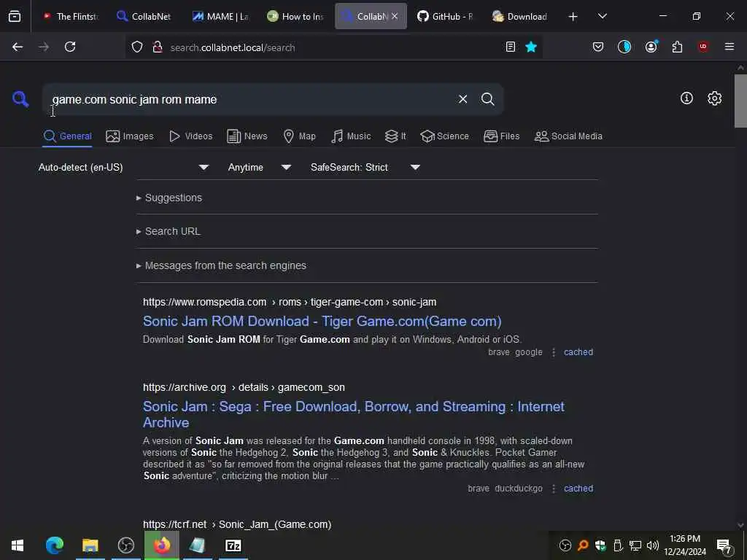Select the Images search category
The height and width of the screenshot is (560, 747).
[x=130, y=136]
